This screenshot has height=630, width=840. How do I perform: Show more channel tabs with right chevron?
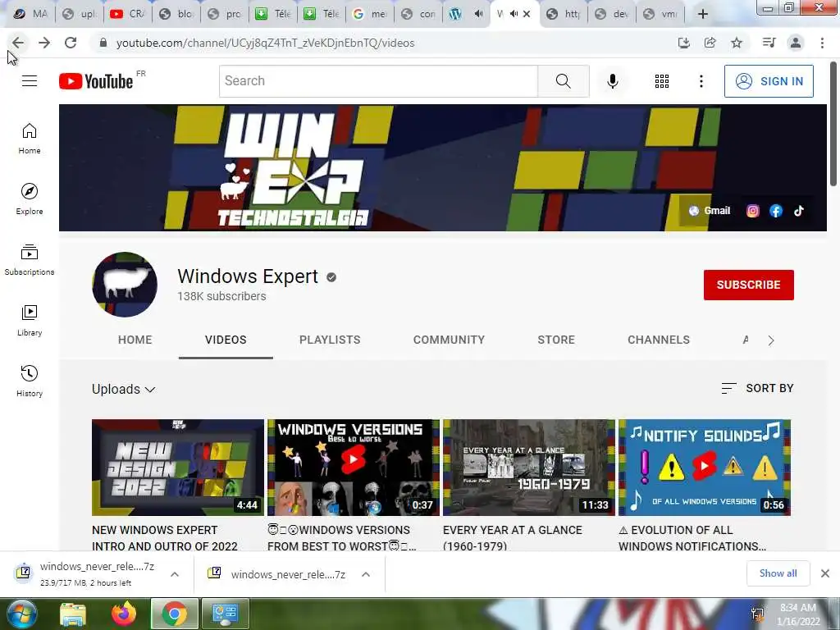pyautogui.click(x=771, y=340)
